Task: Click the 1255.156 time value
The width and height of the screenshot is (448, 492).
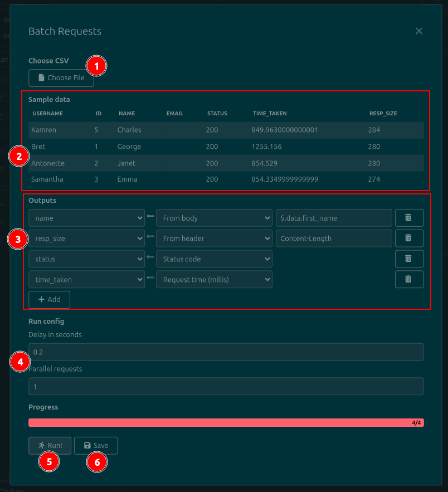Action: 267,147
